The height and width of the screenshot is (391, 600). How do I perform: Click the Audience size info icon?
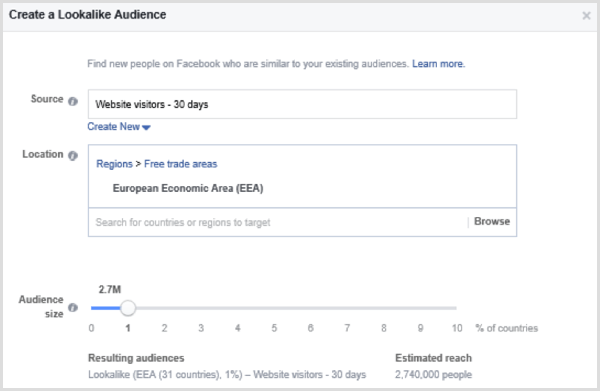(x=73, y=307)
